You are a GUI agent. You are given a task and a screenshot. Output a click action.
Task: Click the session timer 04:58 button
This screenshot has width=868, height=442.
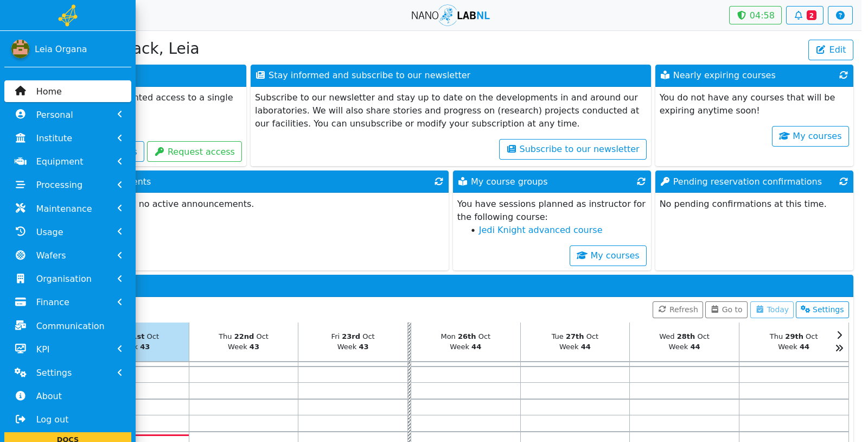tap(755, 15)
